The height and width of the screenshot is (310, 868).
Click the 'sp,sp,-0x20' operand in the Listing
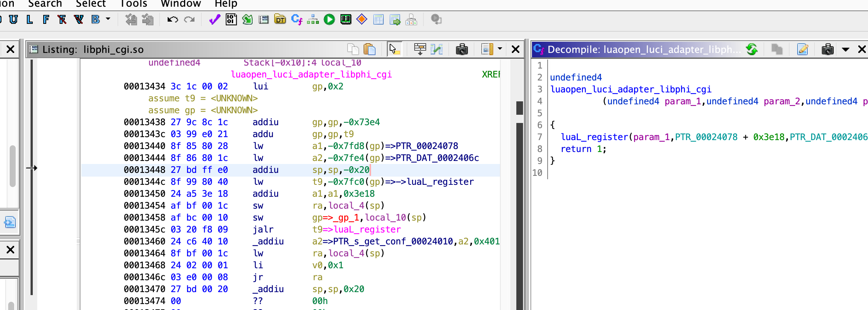click(341, 170)
